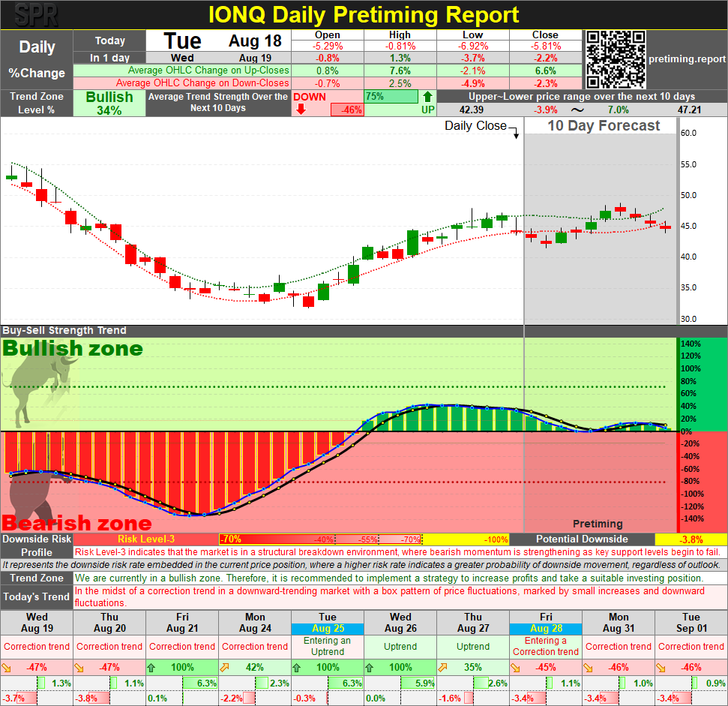The image size is (728, 706).
Task: Click Down-Closes High value 2.5%
Action: pos(400,83)
